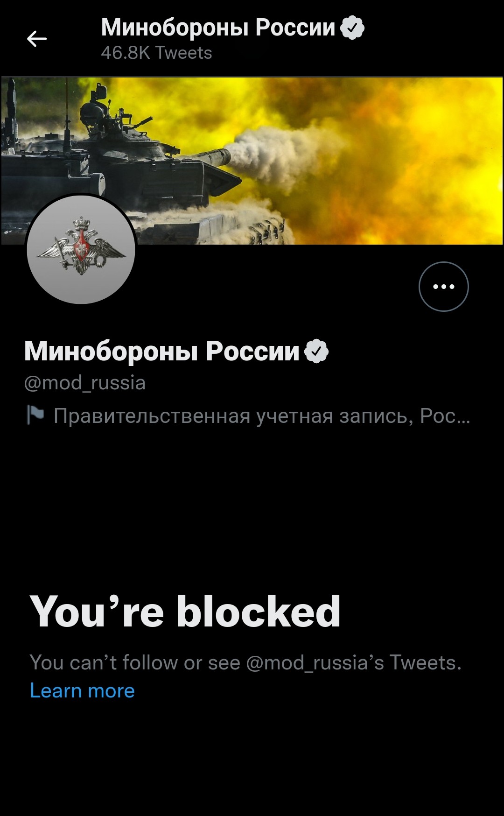The width and height of the screenshot is (504, 816).
Task: Expand the truncated Рос… government label ending
Action: [445, 415]
